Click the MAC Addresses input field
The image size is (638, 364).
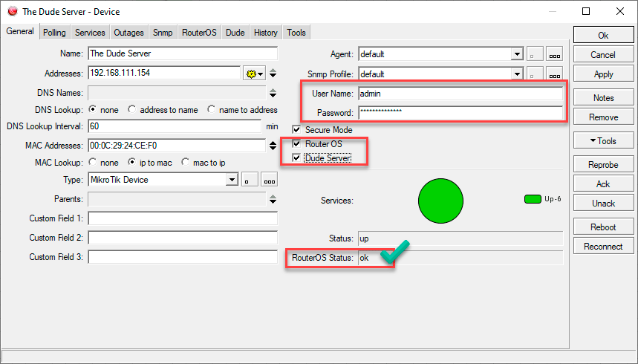pyautogui.click(x=177, y=146)
